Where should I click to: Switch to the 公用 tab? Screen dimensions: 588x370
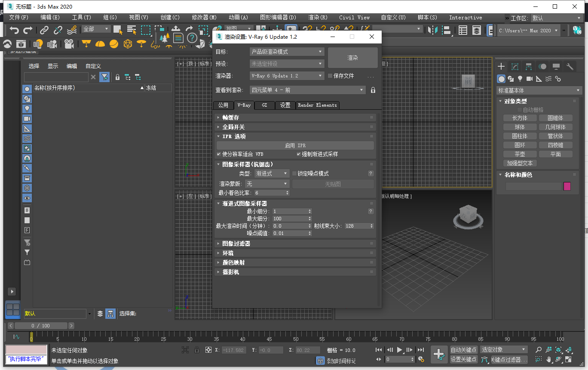[223, 105]
